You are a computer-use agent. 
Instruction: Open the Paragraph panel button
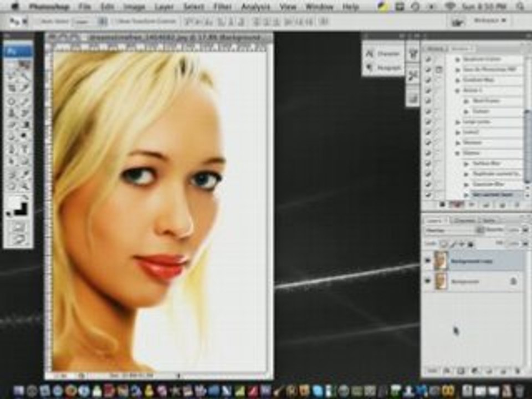383,68
